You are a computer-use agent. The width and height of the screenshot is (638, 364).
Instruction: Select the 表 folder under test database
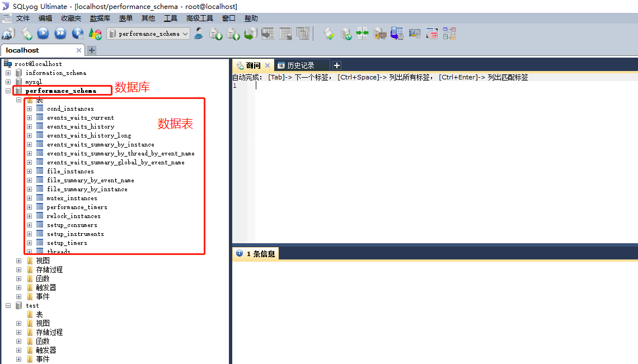(40, 314)
